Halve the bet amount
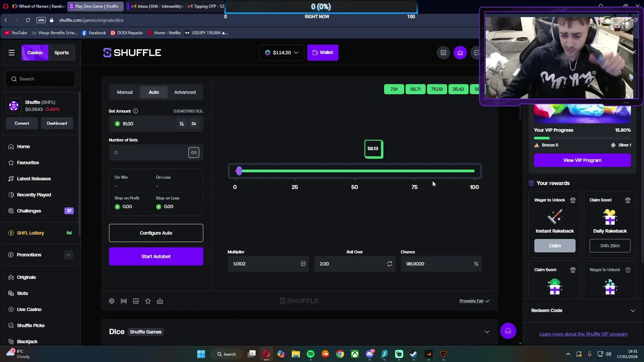 click(182, 124)
